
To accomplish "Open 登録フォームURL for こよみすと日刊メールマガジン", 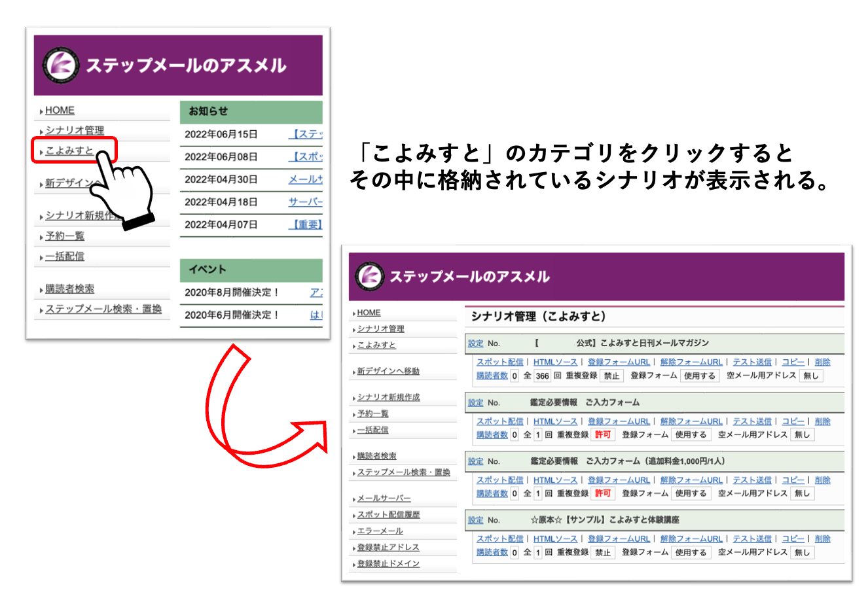I will click(x=619, y=362).
